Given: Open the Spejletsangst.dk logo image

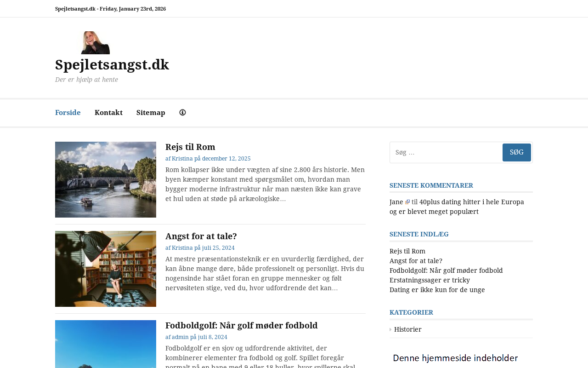Looking at the screenshot, I should click(x=83, y=43).
